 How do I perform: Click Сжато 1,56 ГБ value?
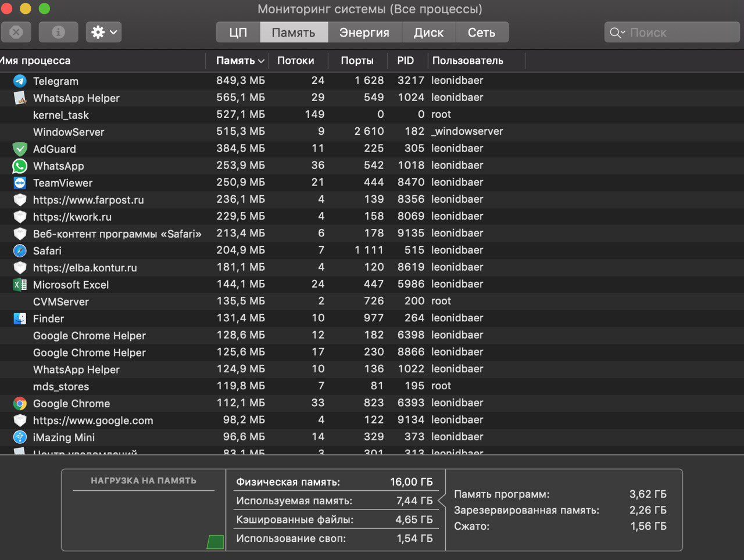click(x=649, y=526)
